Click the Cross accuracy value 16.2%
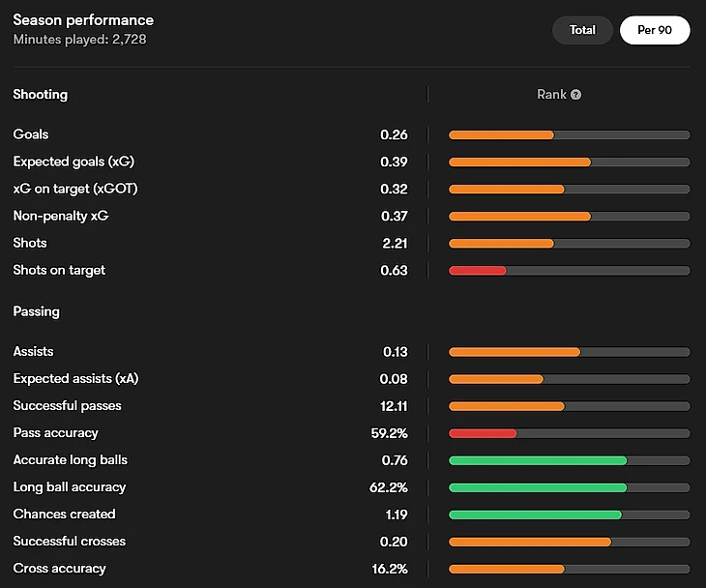The image size is (706, 588). [389, 569]
